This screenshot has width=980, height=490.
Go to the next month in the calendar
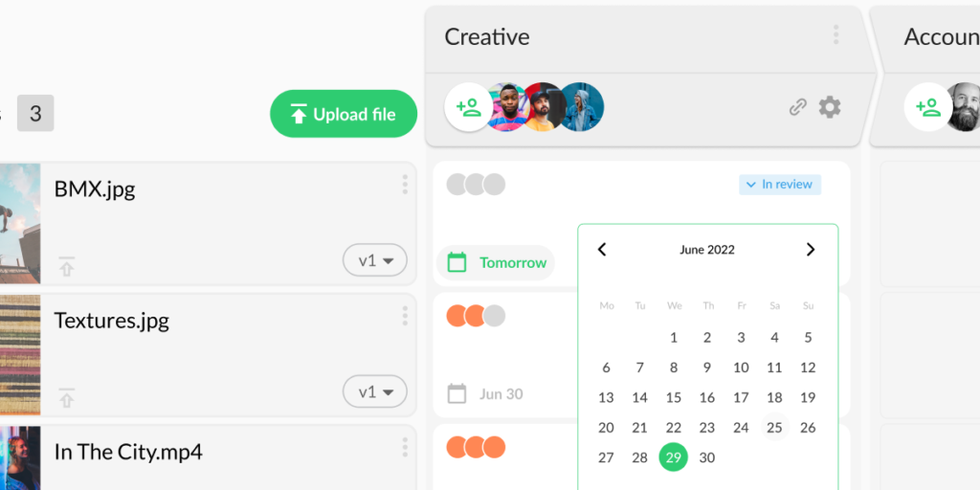point(811,250)
